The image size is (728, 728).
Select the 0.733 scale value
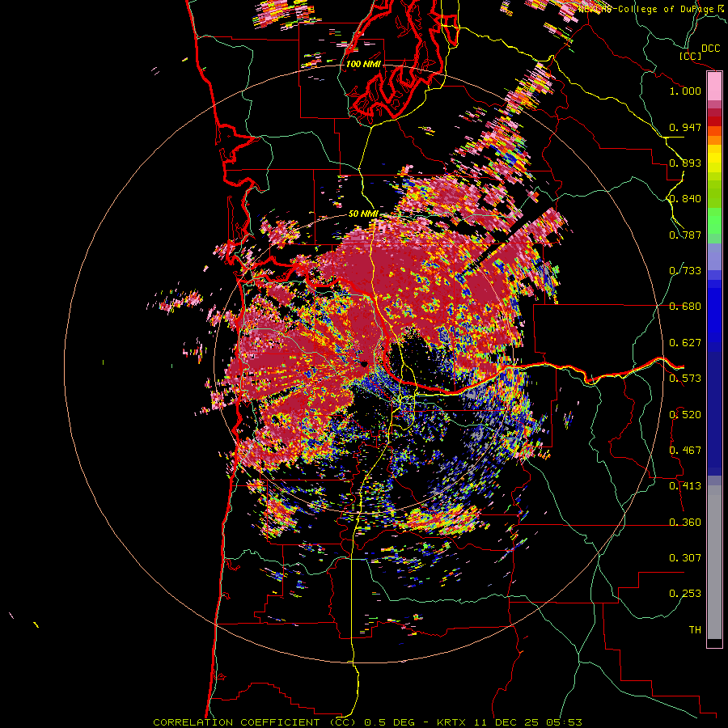click(685, 271)
